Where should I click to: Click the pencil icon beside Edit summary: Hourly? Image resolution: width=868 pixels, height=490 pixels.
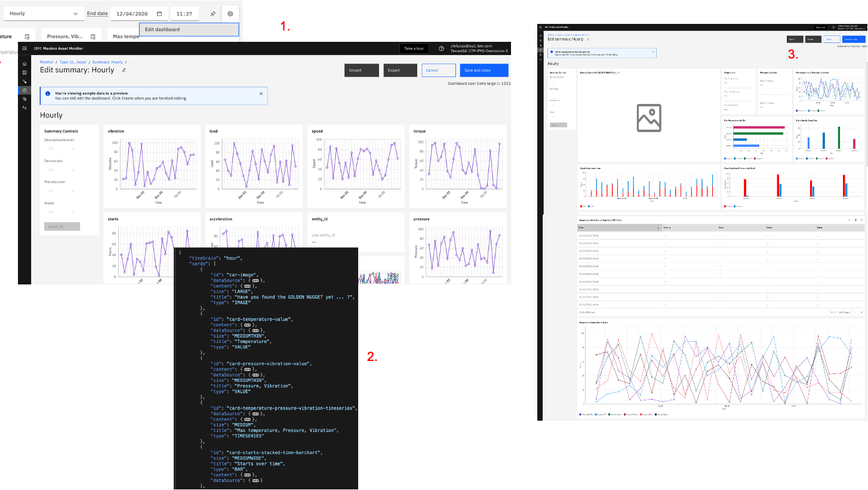[124, 70]
